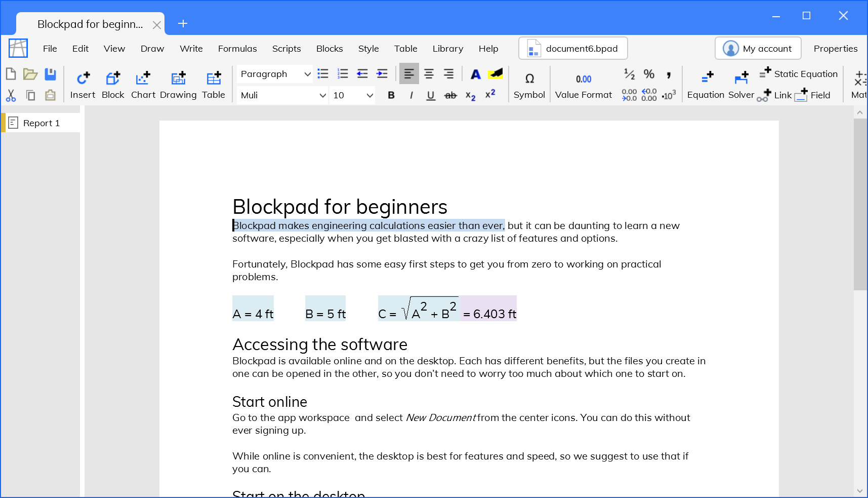Toggle Superscript formatting
Screen dimensions: 868x498
click(x=490, y=94)
